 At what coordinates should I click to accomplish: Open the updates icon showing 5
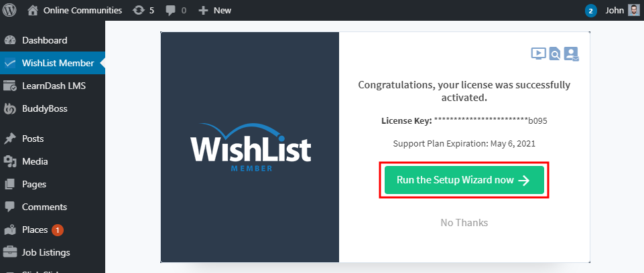click(x=143, y=11)
